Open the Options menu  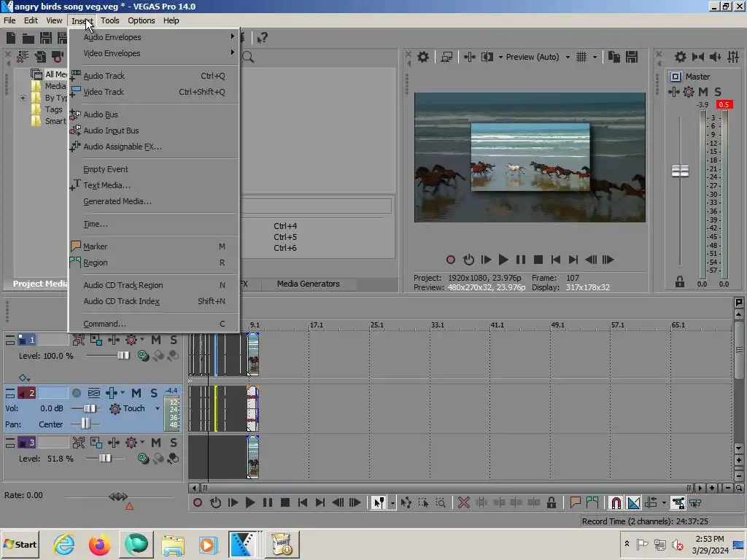pyautogui.click(x=141, y=20)
